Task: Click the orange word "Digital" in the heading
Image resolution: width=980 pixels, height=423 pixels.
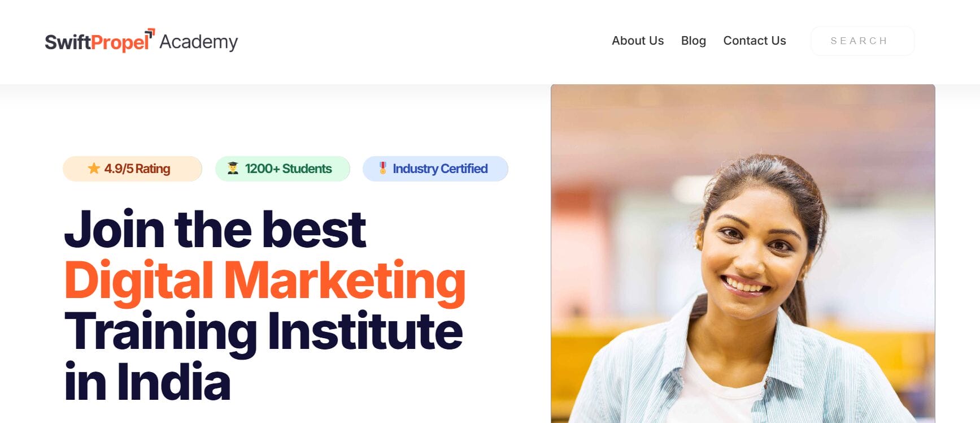Action: (139, 280)
